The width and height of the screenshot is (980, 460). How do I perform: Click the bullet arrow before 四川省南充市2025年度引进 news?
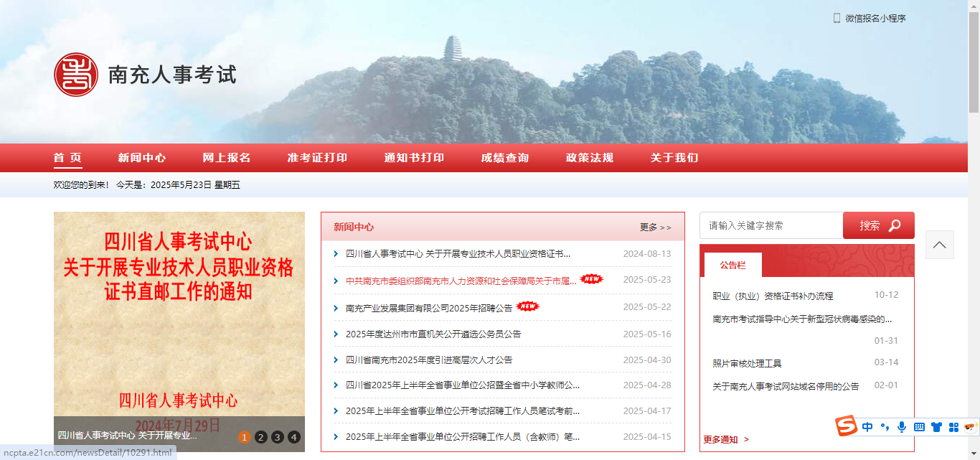[x=336, y=360]
